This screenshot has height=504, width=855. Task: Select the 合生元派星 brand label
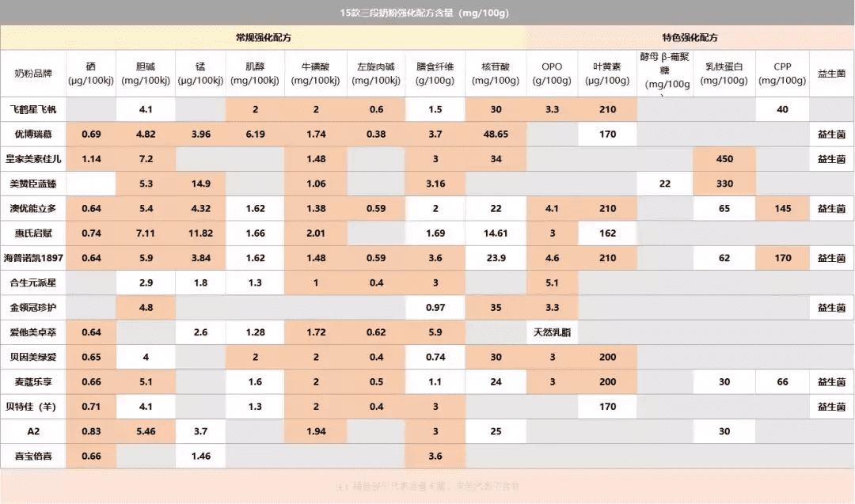33,282
